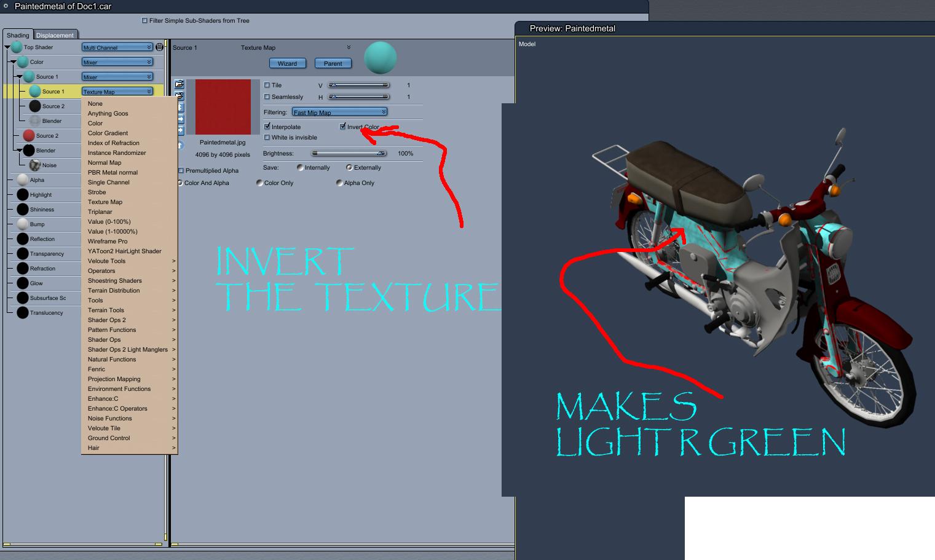Click the Texture Map shader dropdown

(x=117, y=92)
